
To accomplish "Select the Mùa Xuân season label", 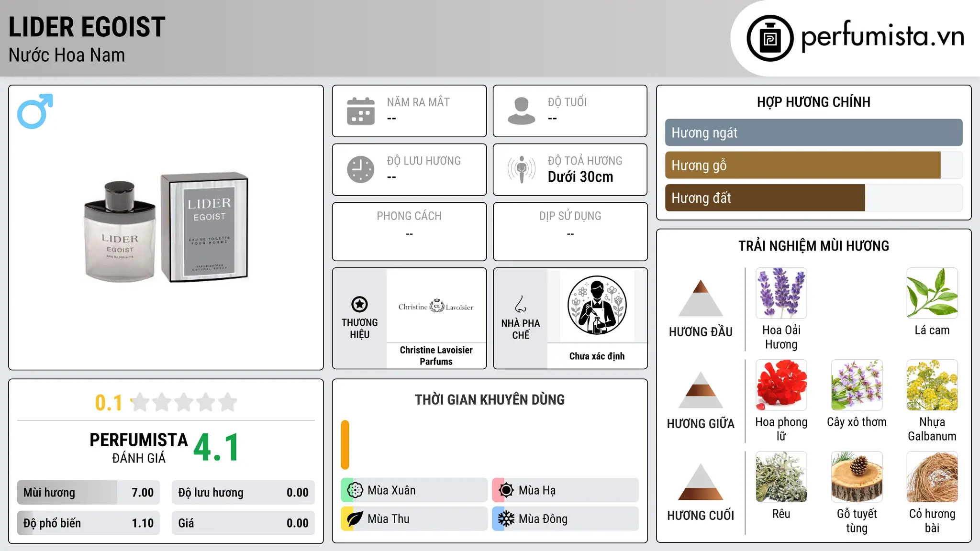I will [x=391, y=490].
